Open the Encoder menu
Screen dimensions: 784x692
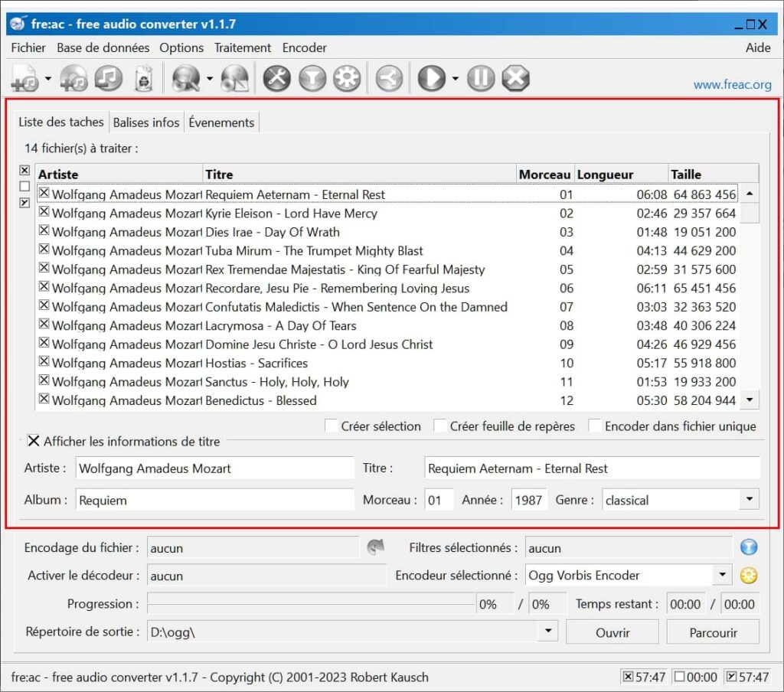point(304,47)
